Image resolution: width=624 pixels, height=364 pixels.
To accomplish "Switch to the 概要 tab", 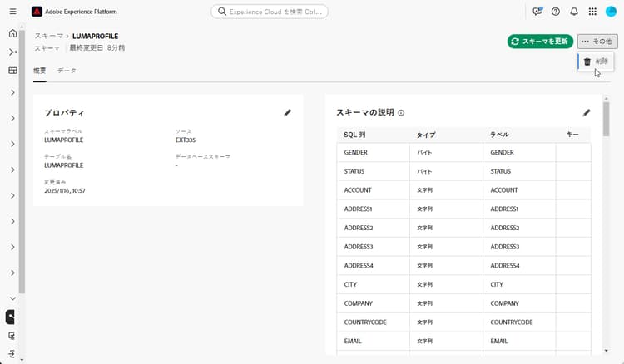I will pos(39,71).
